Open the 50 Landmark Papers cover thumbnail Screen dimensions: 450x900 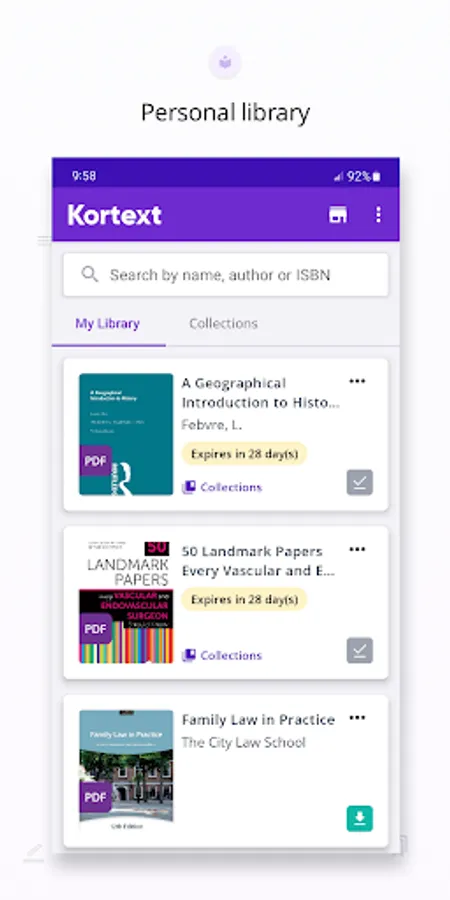pos(126,602)
